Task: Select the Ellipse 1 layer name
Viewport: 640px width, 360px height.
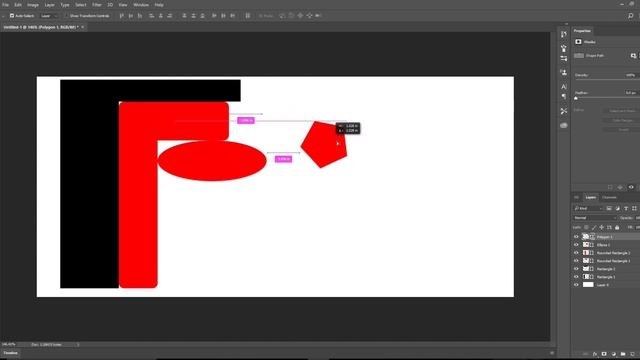Action: (603, 245)
